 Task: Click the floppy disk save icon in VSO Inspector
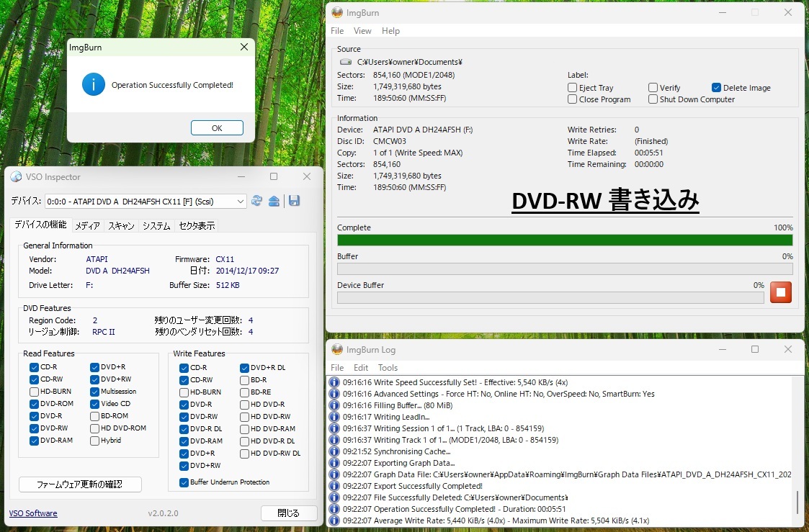coord(294,201)
